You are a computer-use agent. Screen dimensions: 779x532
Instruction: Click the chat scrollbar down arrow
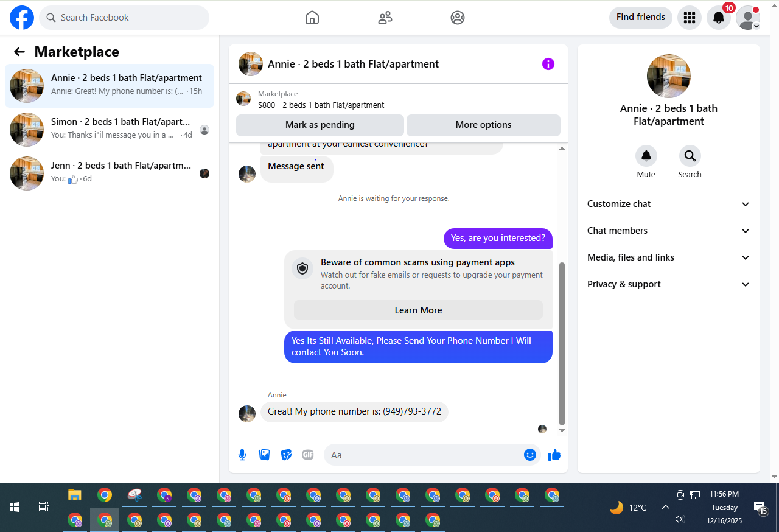562,431
